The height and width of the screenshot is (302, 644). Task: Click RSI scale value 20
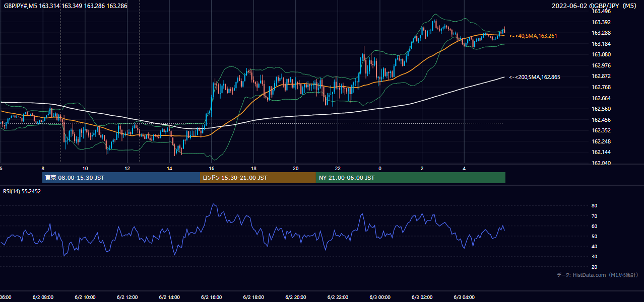coord(594,267)
